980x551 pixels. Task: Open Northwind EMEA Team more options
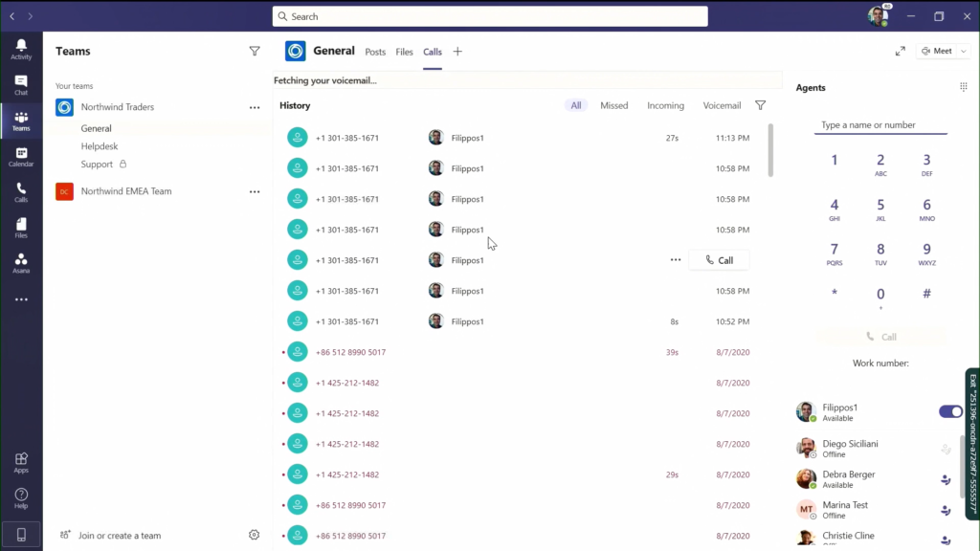255,191
